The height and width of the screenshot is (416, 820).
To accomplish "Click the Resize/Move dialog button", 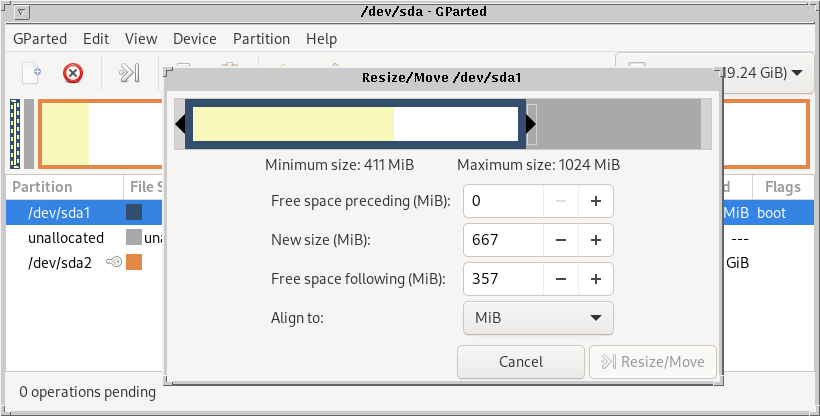I will [x=653, y=362].
